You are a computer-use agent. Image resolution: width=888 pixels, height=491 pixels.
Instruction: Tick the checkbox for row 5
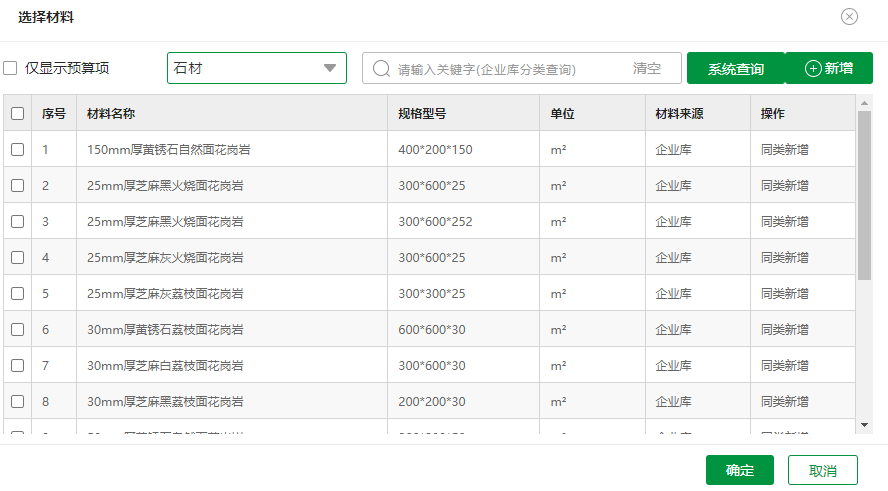[17, 293]
